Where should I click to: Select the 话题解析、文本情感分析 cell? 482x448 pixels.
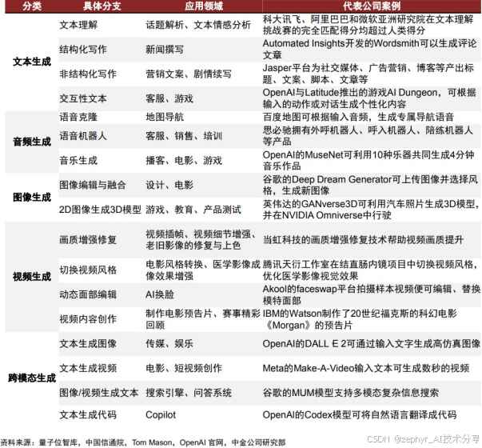[198, 25]
